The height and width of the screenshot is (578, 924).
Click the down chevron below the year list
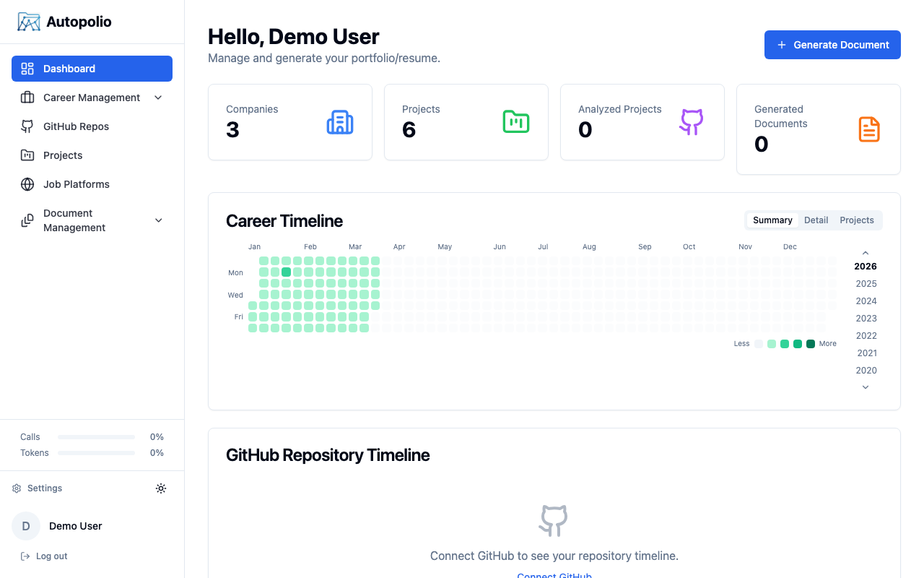tap(865, 387)
